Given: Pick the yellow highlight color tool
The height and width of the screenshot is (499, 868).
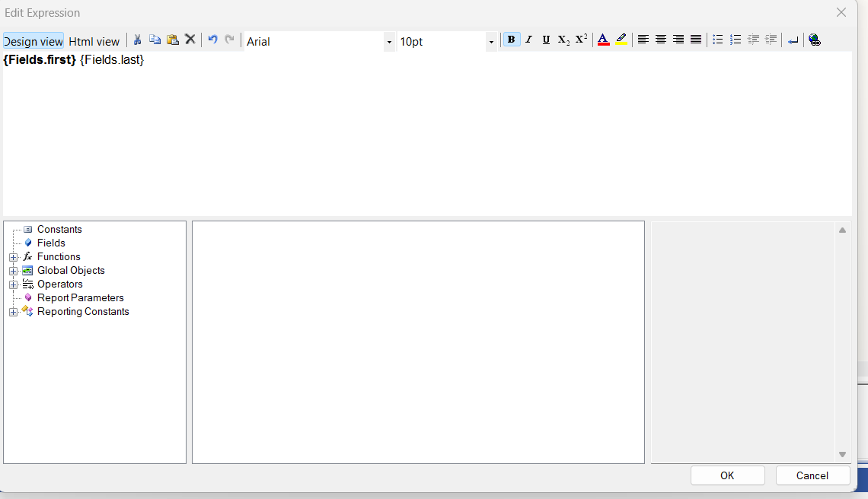Looking at the screenshot, I should pos(621,40).
